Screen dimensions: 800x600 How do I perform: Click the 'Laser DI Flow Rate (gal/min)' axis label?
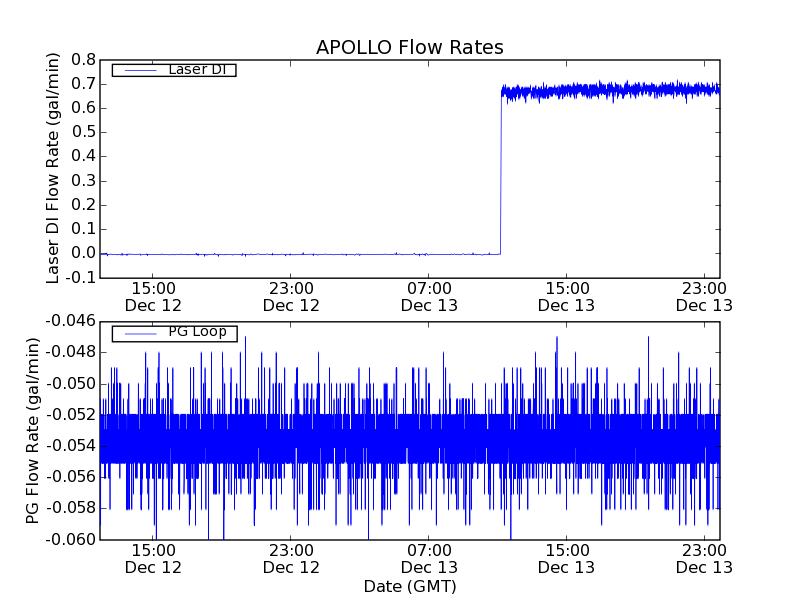[x=54, y=168]
